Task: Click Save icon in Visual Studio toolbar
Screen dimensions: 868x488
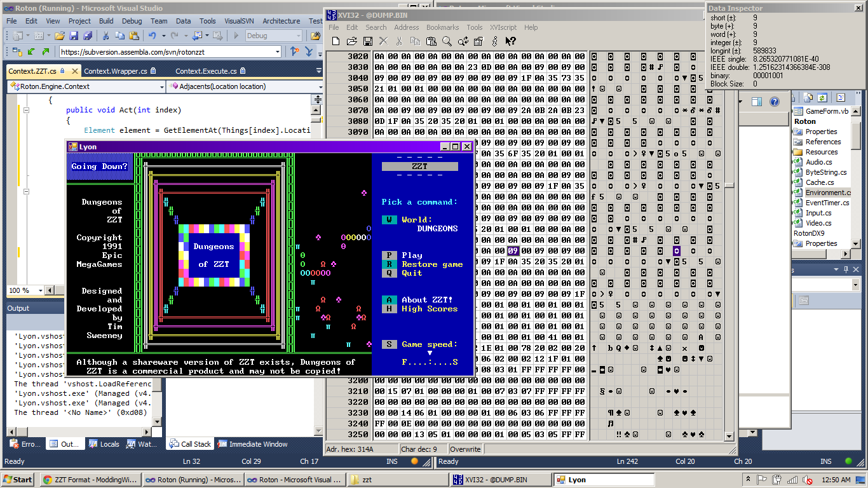Action: pos(74,36)
